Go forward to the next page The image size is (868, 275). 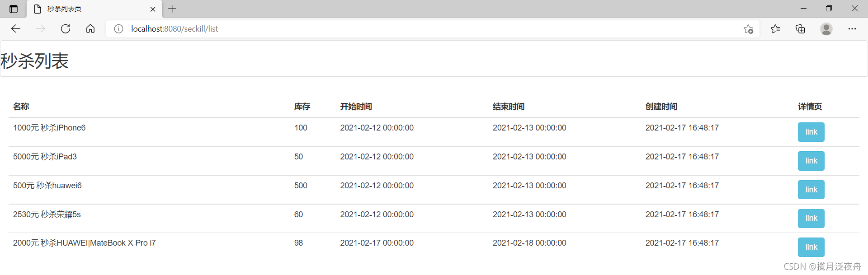[x=41, y=29]
